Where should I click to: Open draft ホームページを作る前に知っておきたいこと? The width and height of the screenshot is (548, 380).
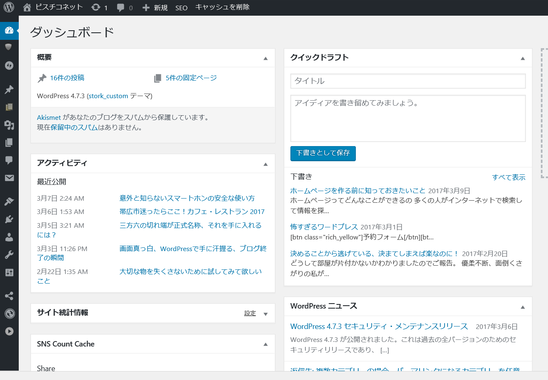coord(358,191)
